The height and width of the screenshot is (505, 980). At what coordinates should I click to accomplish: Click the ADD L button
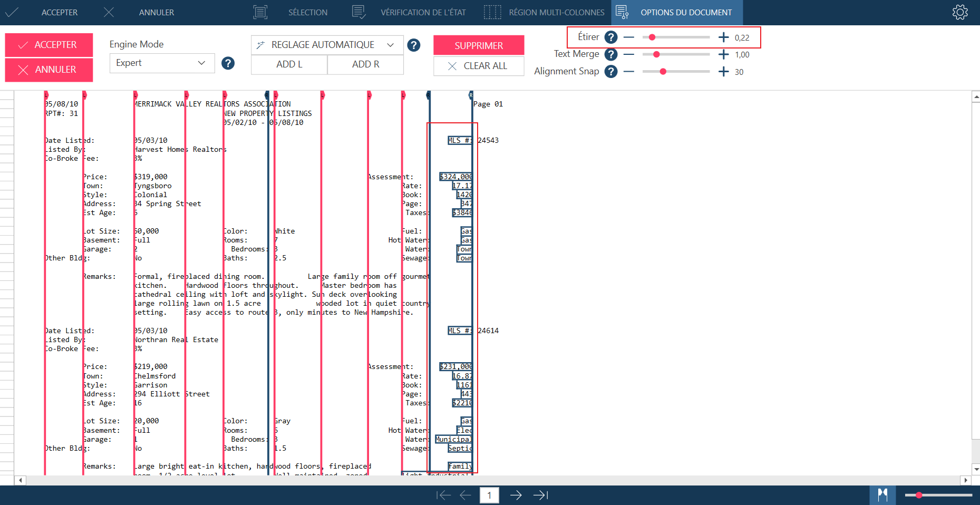pos(289,64)
